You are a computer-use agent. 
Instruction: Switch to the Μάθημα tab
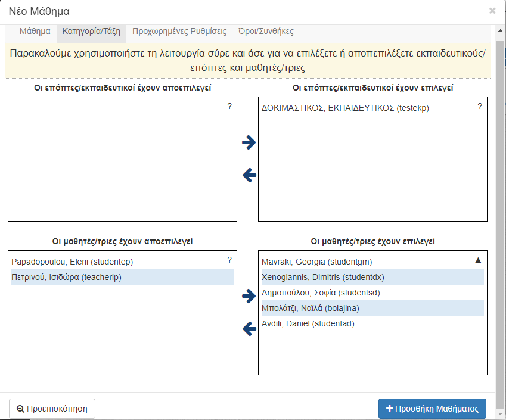pos(35,32)
